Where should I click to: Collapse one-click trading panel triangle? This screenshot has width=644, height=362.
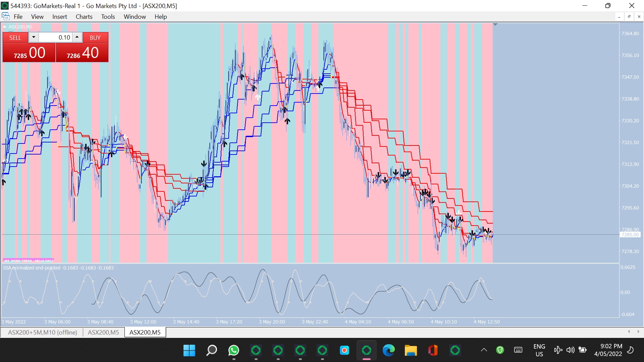(x=5, y=27)
